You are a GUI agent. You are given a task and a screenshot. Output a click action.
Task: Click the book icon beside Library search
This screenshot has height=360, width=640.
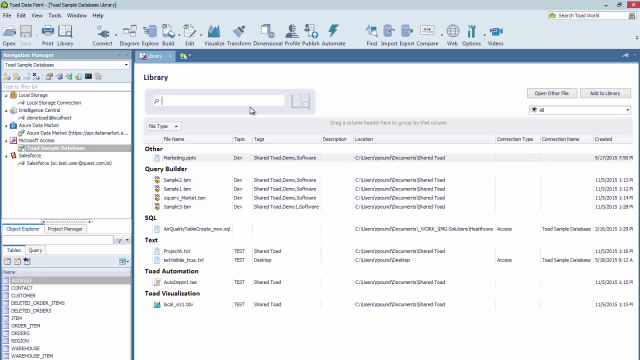click(300, 101)
